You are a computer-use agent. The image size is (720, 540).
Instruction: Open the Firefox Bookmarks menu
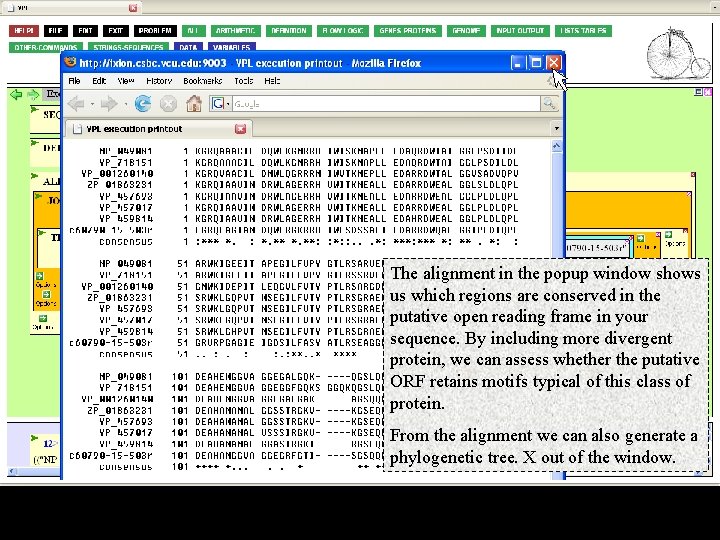(x=202, y=81)
